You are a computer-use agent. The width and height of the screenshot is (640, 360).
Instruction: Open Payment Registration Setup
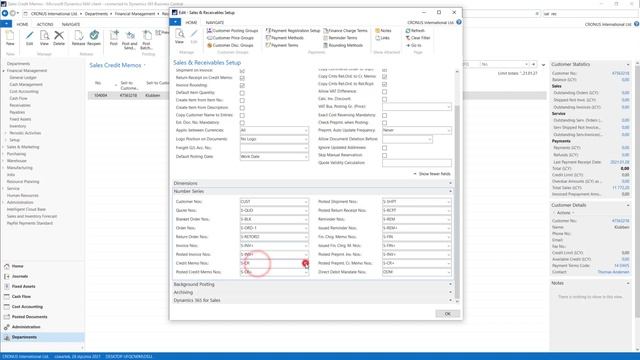[293, 31]
